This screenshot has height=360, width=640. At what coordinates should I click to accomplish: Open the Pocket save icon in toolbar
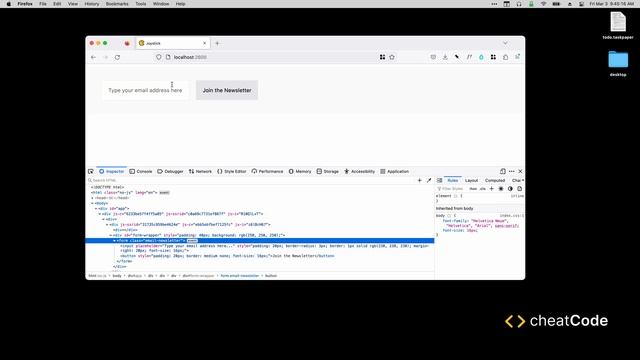coord(433,57)
